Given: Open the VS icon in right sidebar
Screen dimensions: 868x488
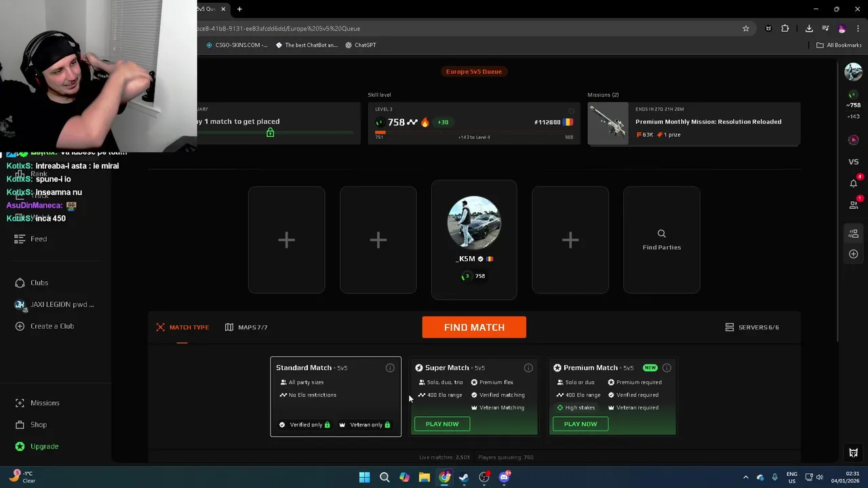Looking at the screenshot, I should [x=853, y=161].
